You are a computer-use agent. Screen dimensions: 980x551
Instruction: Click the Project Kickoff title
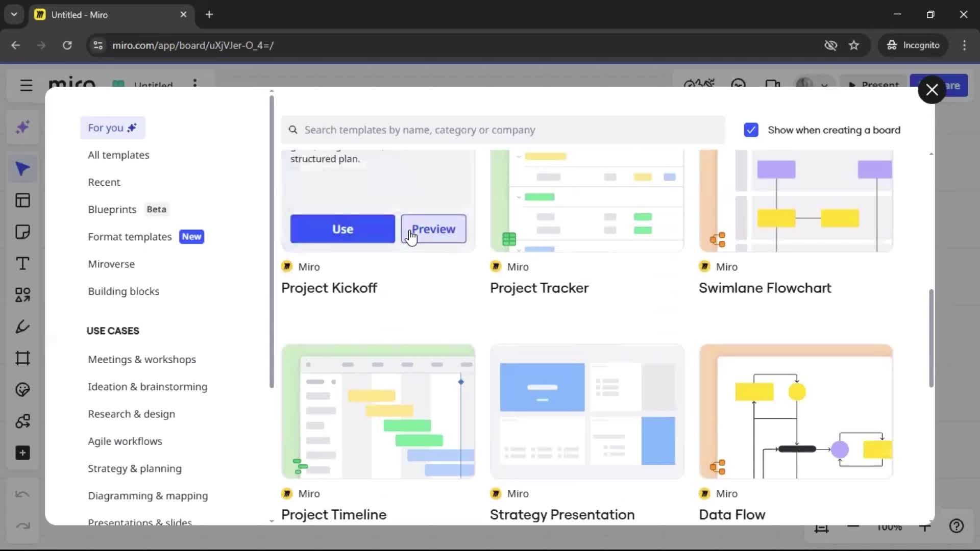click(x=329, y=288)
